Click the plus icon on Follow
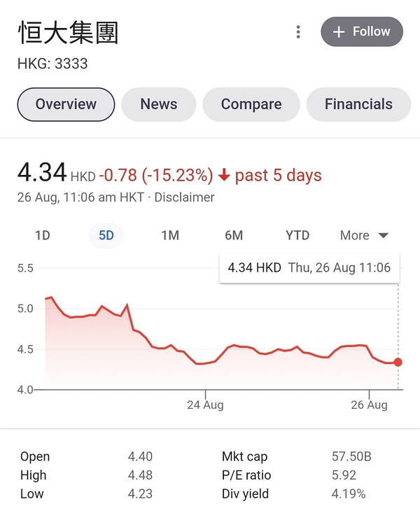The width and height of the screenshot is (420, 518). click(339, 32)
